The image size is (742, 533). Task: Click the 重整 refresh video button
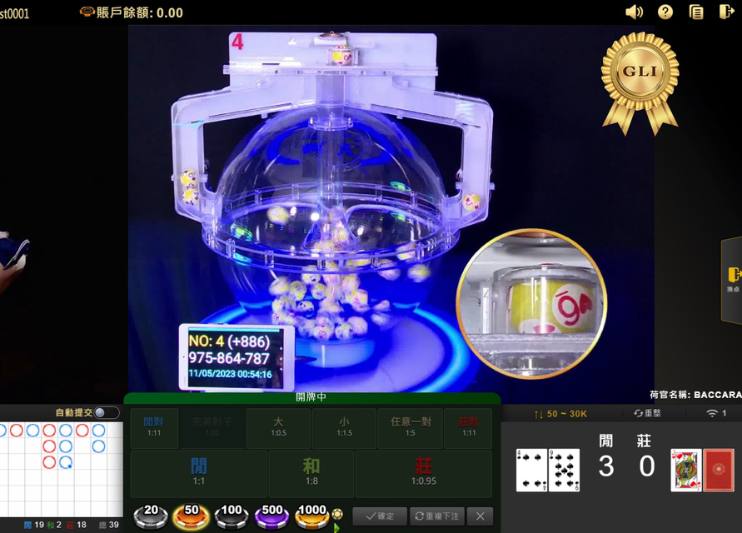[646, 413]
